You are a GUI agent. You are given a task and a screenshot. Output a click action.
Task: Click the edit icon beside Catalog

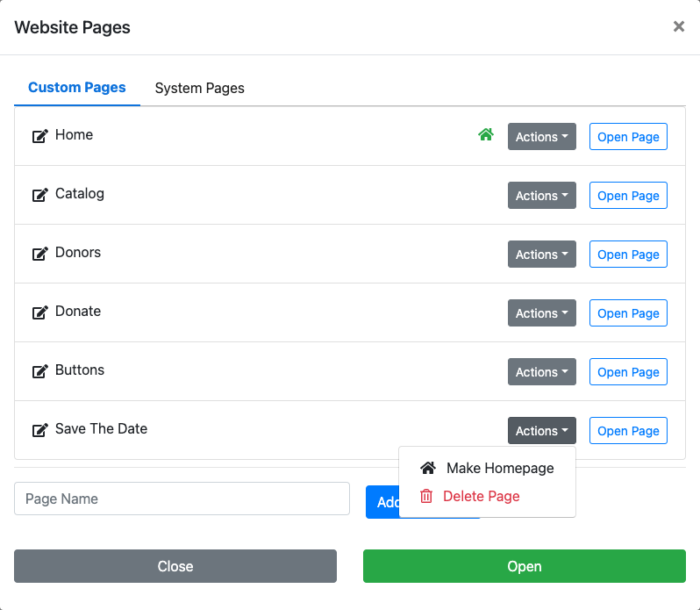[x=39, y=195]
